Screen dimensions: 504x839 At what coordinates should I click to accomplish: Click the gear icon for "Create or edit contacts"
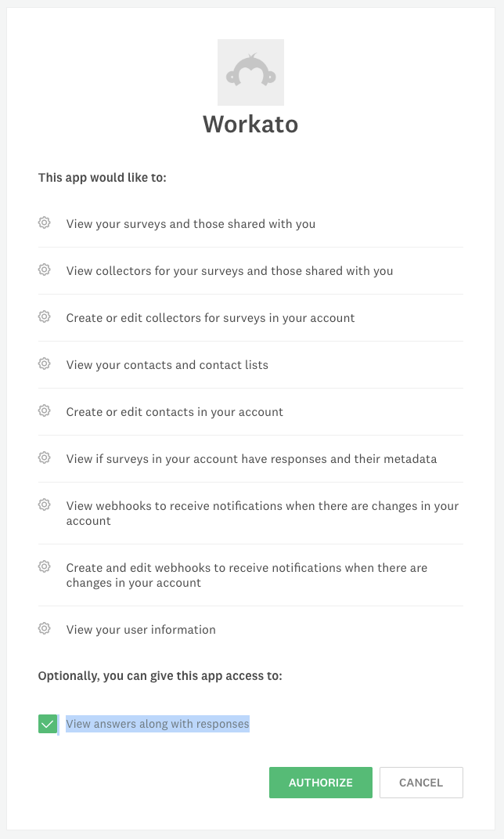point(45,410)
